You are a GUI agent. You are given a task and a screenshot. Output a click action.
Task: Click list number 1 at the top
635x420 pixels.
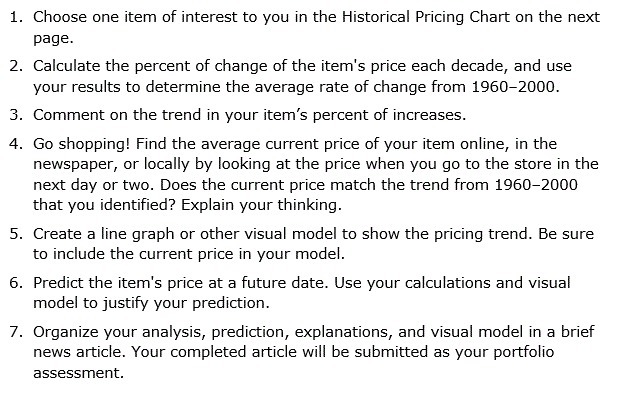16,17
